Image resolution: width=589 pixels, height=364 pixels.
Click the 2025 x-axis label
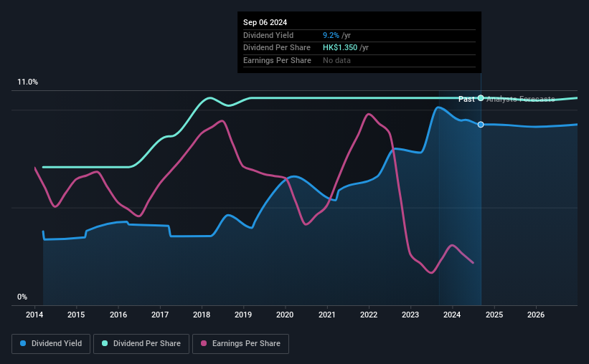coord(494,315)
